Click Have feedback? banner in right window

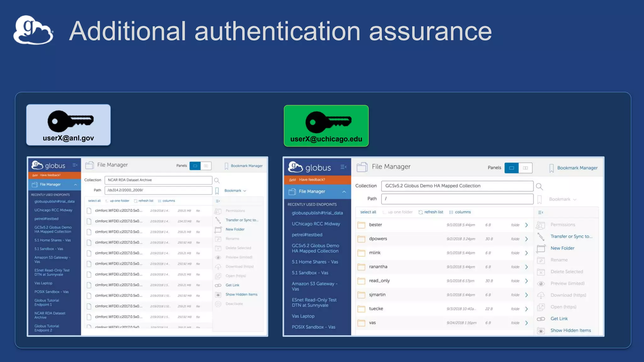point(317,180)
